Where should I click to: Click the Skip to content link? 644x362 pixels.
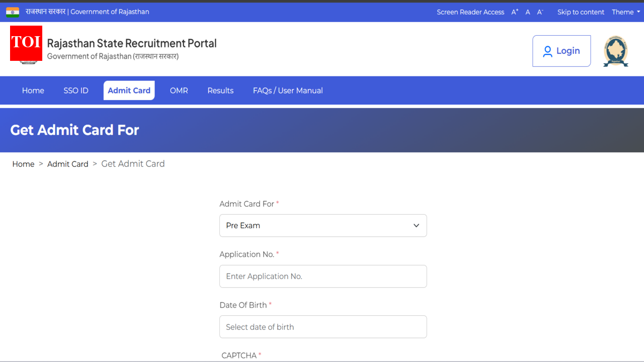pyautogui.click(x=581, y=12)
